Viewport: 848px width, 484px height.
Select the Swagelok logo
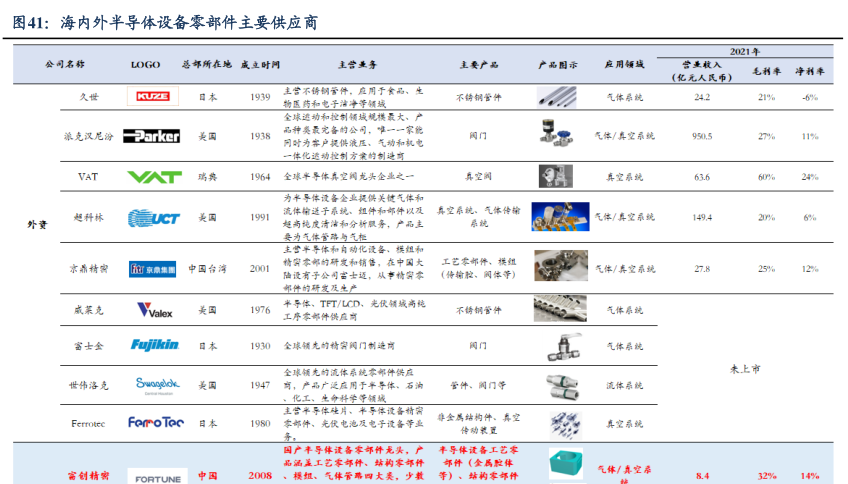pyautogui.click(x=153, y=384)
